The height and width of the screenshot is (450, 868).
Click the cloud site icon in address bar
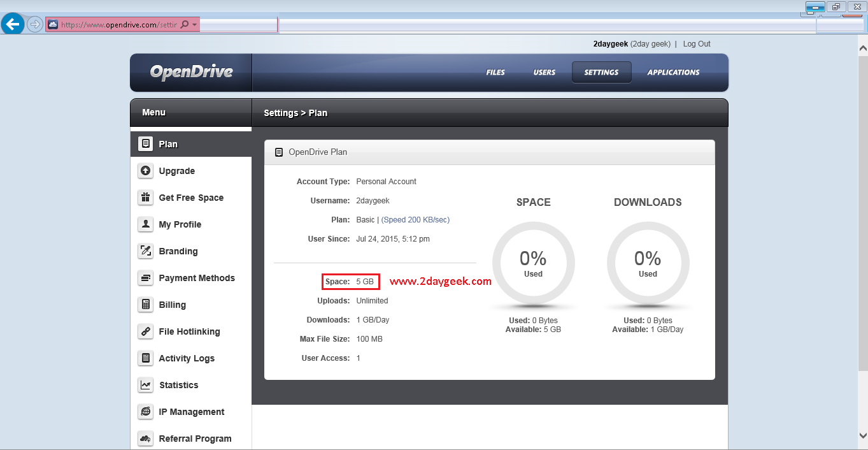53,24
